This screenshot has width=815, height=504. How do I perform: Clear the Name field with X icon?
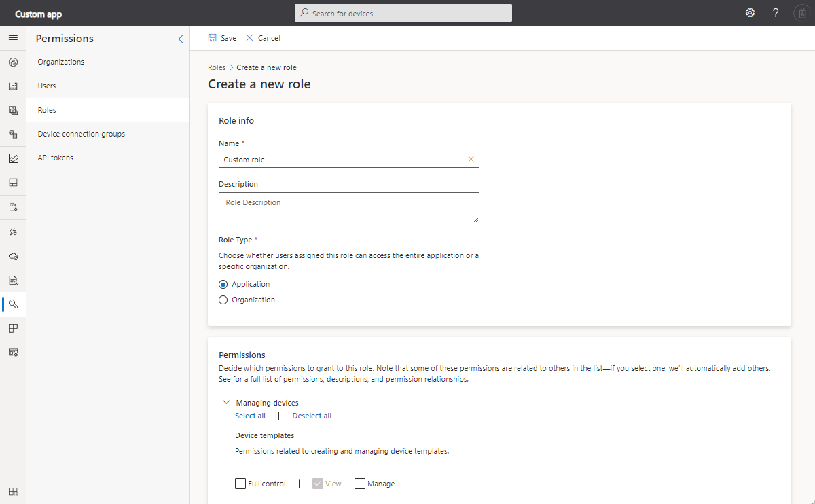coord(471,160)
